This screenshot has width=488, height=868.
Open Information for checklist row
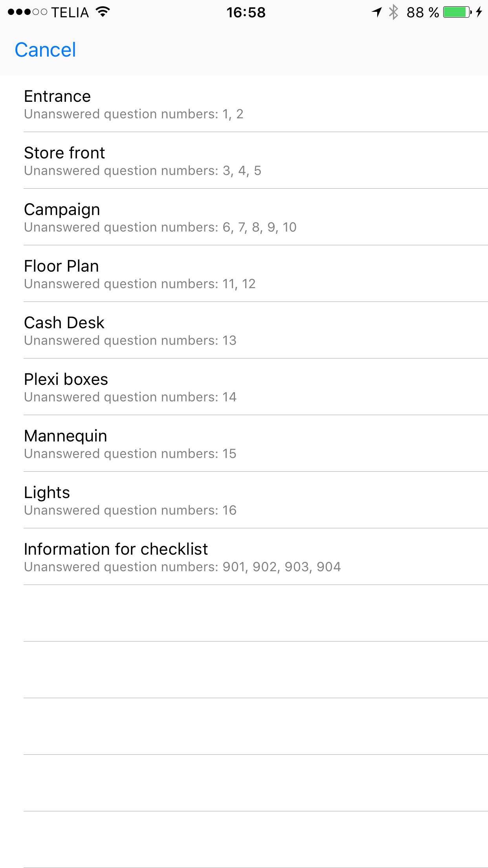pos(244,557)
